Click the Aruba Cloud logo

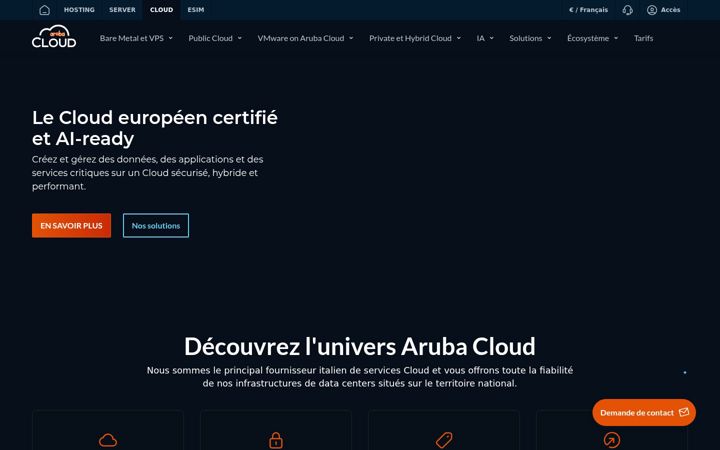click(x=54, y=37)
